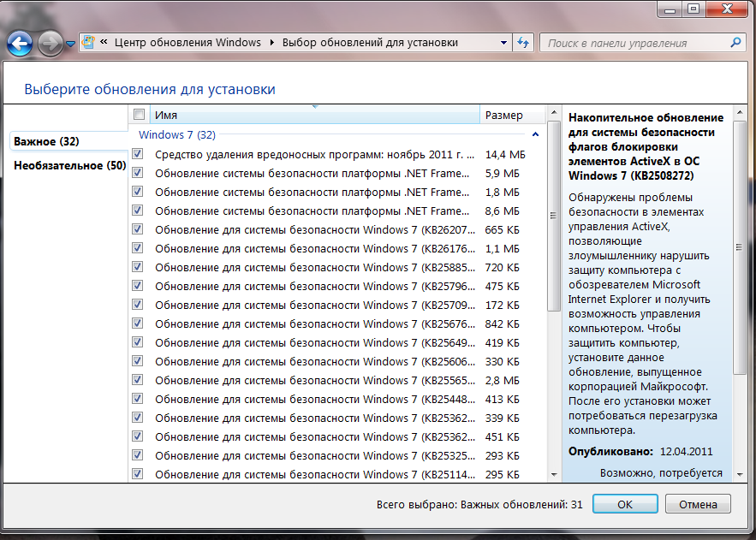Click the '14,4 МБ' size value

coord(505,155)
